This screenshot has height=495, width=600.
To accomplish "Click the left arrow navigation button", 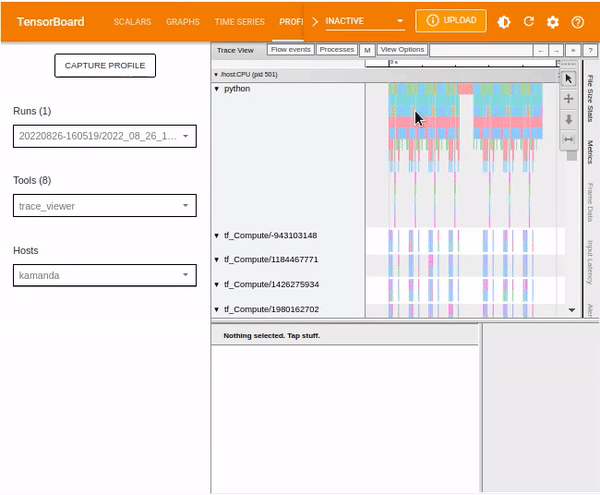I will point(541,50).
